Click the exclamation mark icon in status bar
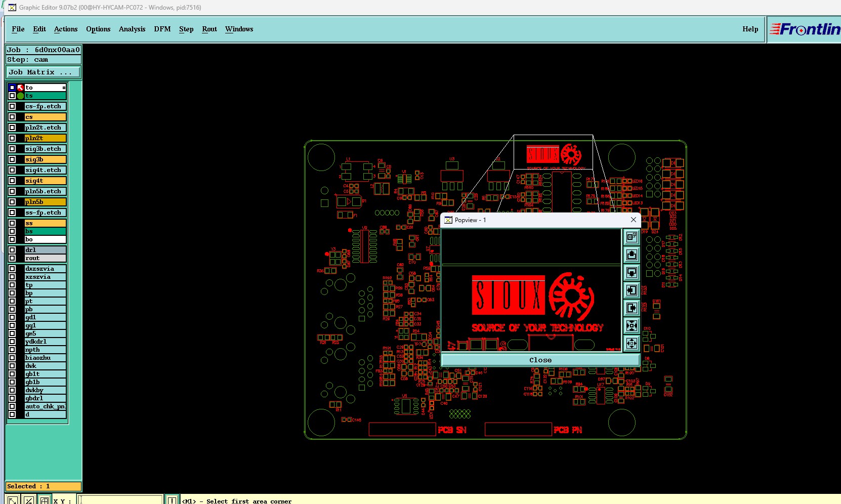This screenshot has width=841, height=504. 172,500
